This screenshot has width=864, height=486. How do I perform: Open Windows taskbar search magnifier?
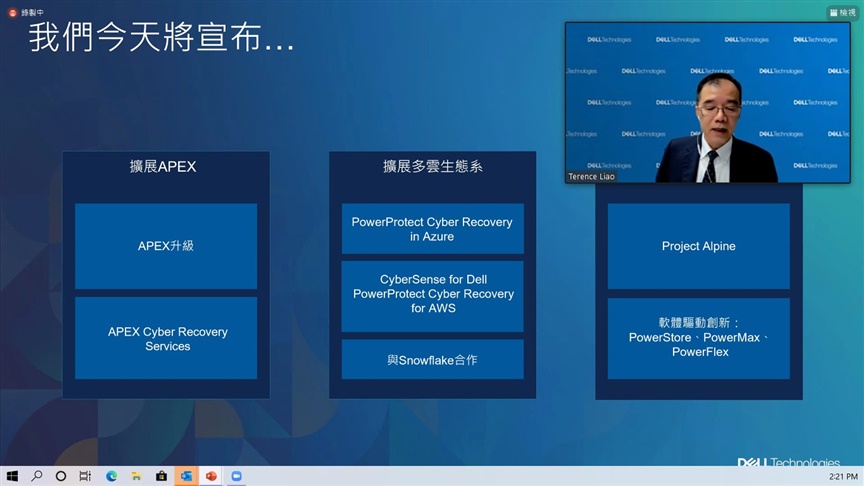click(36, 476)
